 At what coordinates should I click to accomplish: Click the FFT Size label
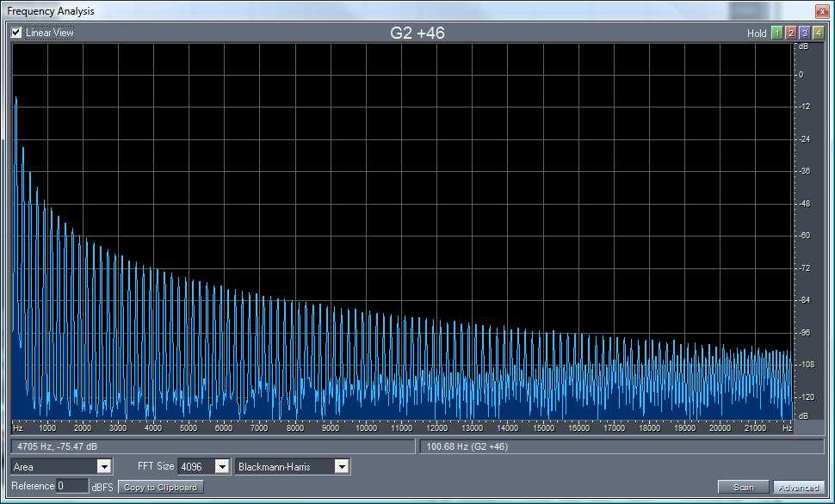[x=156, y=466]
